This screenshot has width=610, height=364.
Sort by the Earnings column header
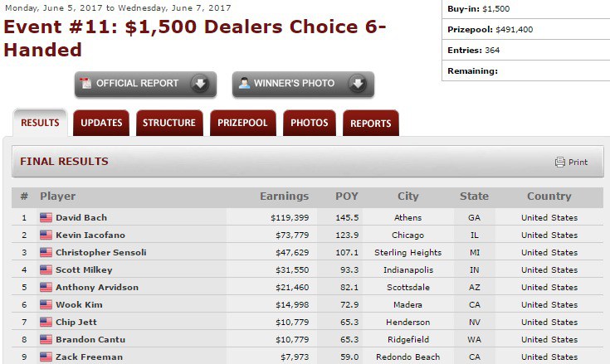point(284,197)
